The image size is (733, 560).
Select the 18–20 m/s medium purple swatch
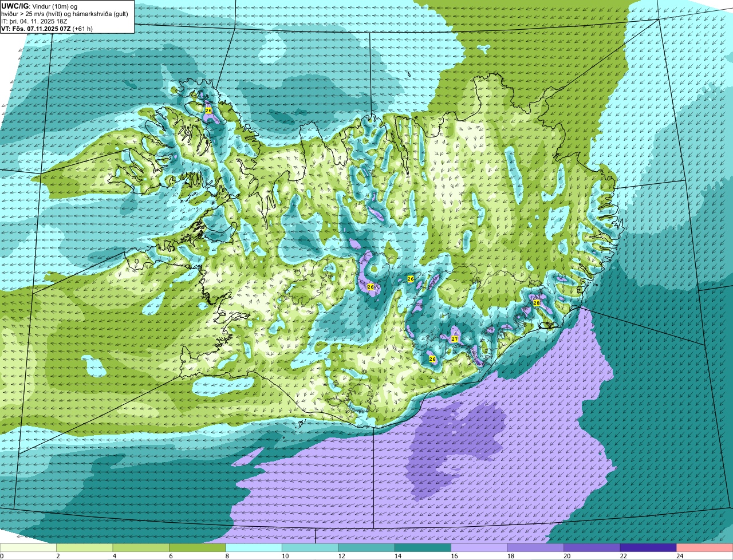(536, 547)
